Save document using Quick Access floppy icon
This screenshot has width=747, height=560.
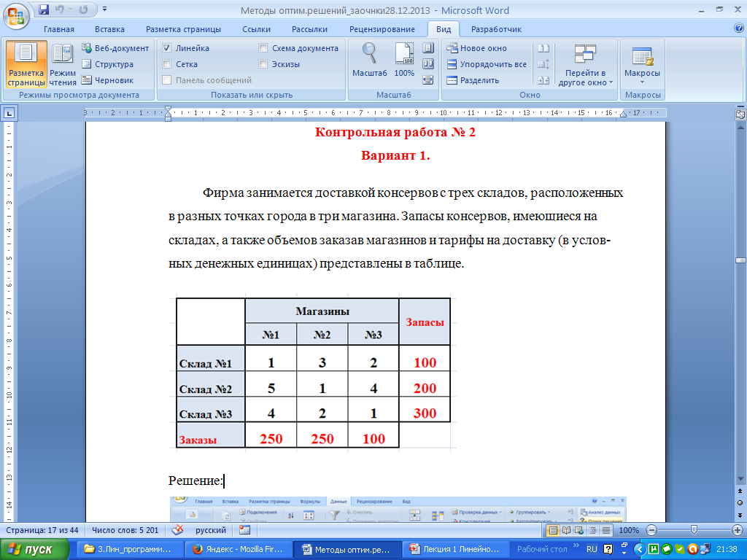(x=44, y=9)
